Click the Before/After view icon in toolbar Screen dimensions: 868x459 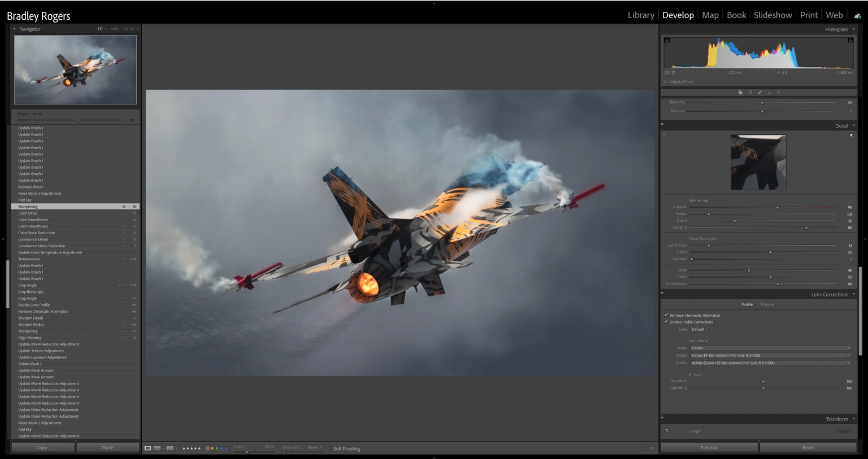point(170,448)
